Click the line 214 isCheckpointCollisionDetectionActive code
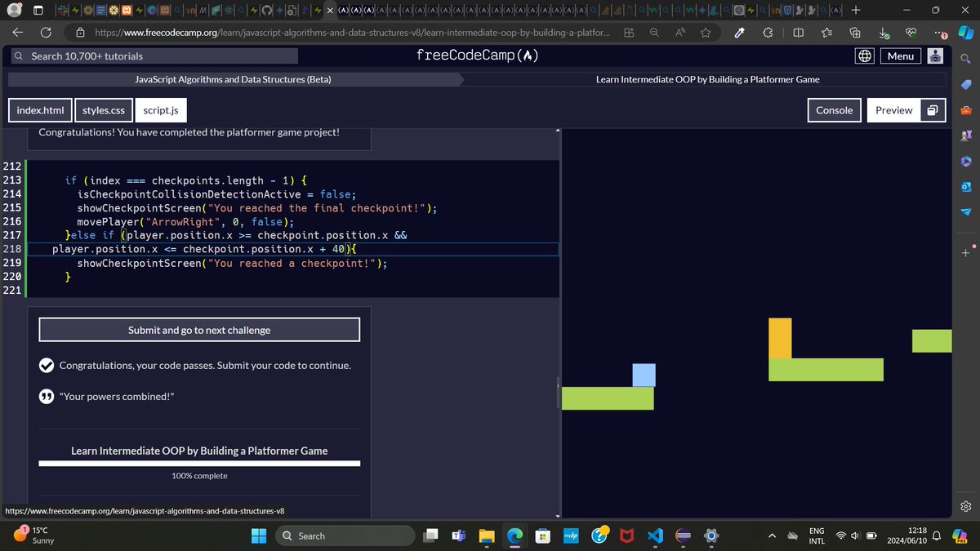This screenshot has height=551, width=980. pos(216,194)
